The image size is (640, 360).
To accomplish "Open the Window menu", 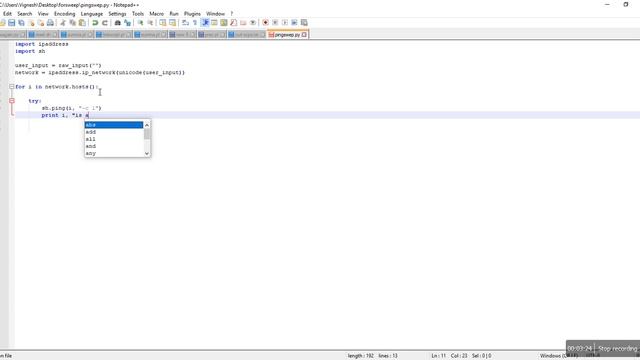I will [x=216, y=14].
